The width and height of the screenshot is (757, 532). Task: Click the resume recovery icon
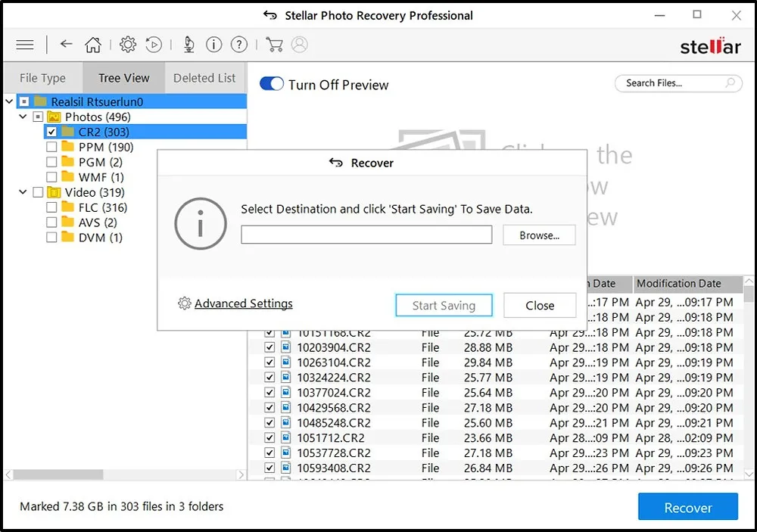[154, 45]
